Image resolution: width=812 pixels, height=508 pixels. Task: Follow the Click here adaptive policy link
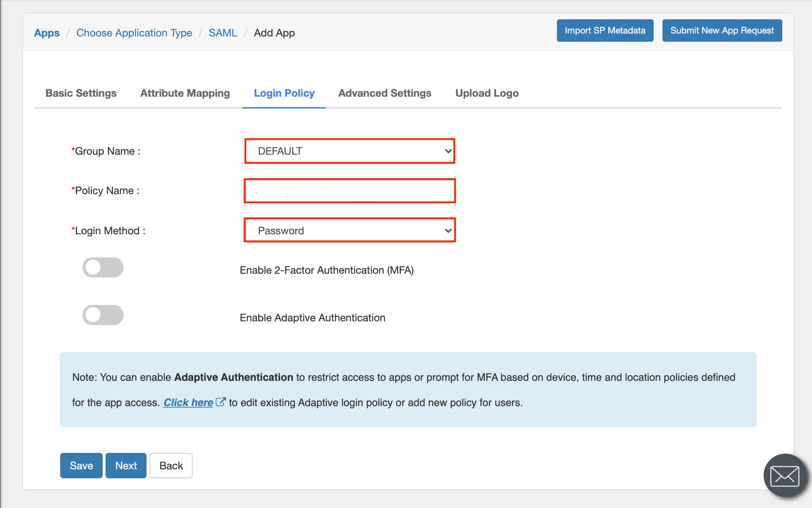(188, 402)
